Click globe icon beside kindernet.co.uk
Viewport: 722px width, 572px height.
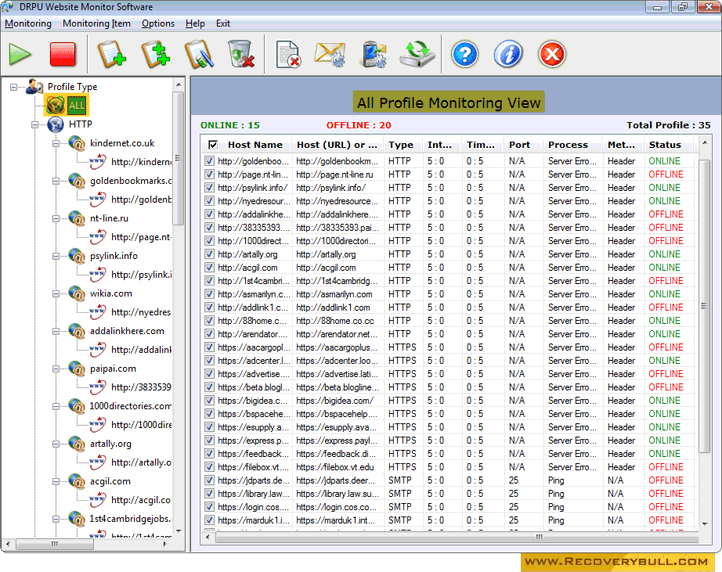(77, 143)
